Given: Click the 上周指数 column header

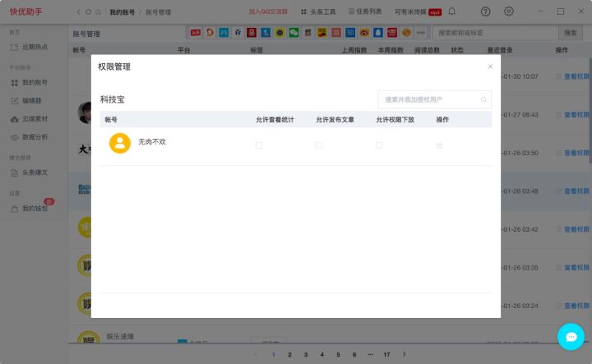Looking at the screenshot, I should tap(354, 50).
